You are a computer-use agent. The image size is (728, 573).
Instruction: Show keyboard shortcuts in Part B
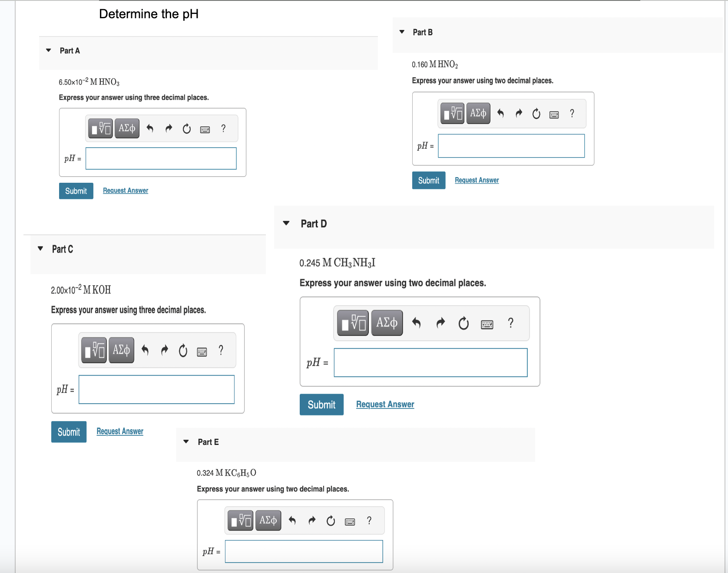(x=554, y=115)
